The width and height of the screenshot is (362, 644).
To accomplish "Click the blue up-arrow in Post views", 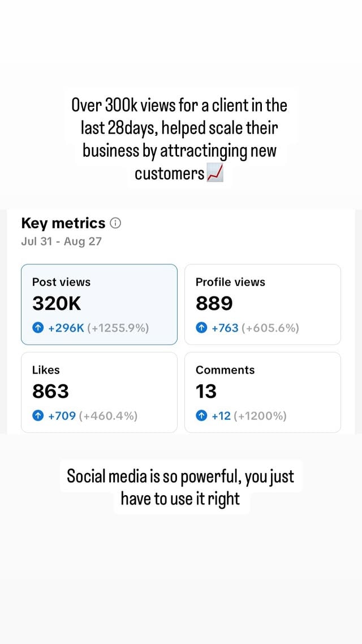I will click(38, 328).
